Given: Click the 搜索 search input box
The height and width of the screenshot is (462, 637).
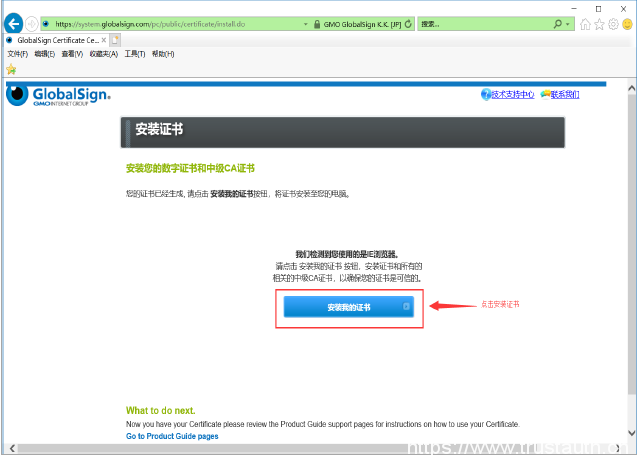Looking at the screenshot, I should point(485,24).
